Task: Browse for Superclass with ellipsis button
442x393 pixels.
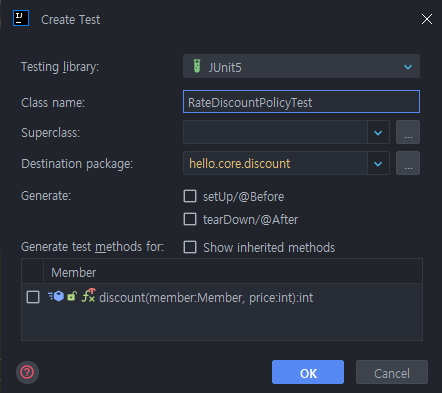Action: point(408,132)
